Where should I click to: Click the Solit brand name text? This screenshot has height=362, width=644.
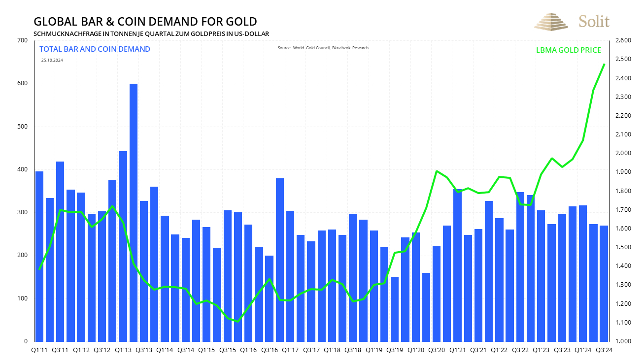pos(594,22)
